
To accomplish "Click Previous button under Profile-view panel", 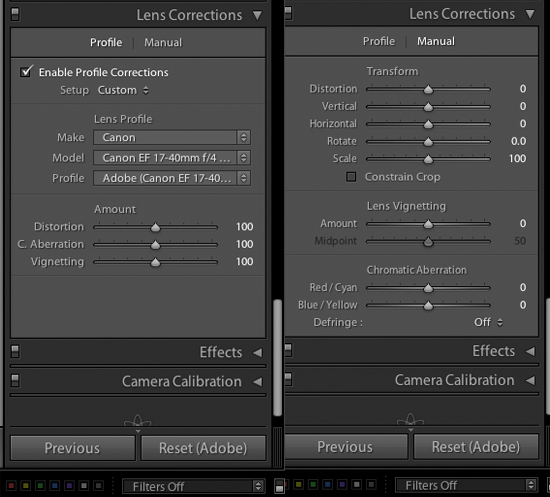I will 73,448.
